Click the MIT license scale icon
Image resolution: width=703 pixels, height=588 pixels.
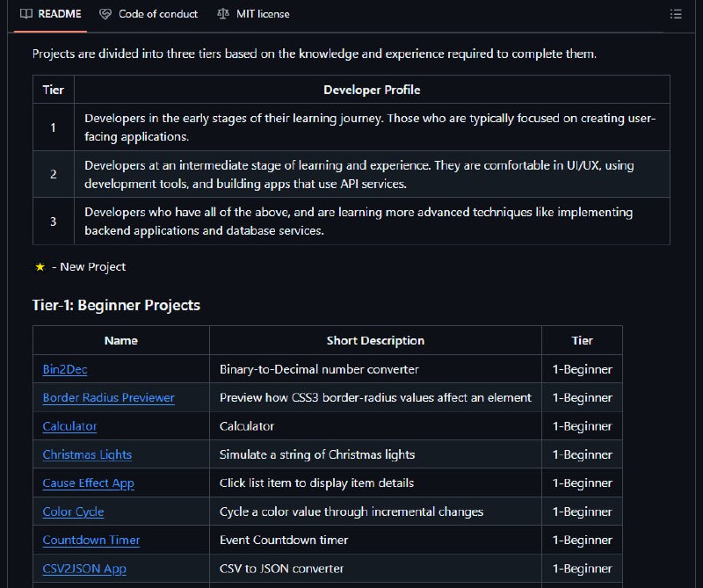[x=223, y=14]
